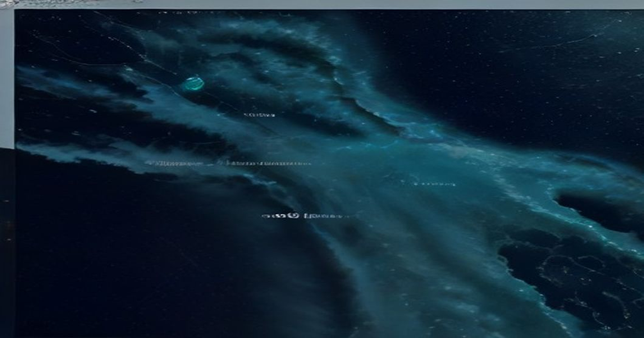Viewport: 644px width, 338px height.
Task: Click the dotted outlined landmass at bottom right
Action: pyautogui.click(x=574, y=279)
